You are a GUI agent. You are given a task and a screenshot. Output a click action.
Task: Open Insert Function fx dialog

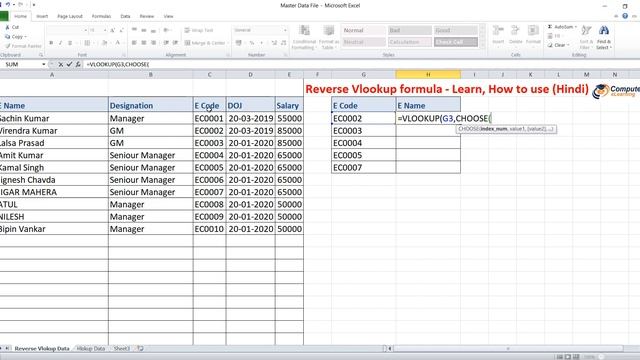pyautogui.click(x=78, y=64)
